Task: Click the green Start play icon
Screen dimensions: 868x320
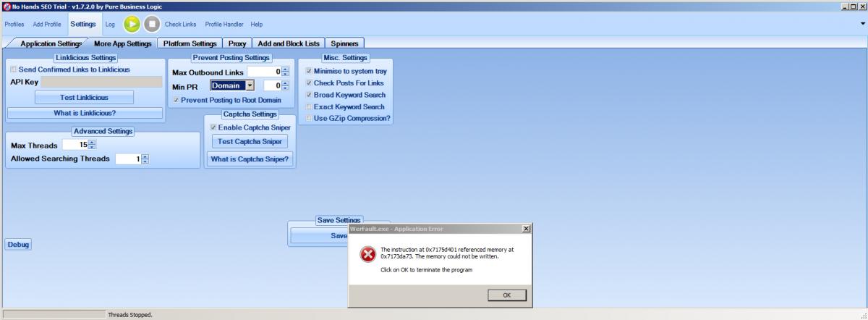Action: point(132,24)
